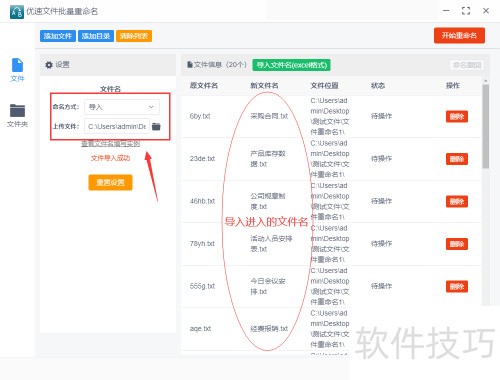Viewport: 500px width, 380px height.
Task: Click new file name 产品库存数据.txt
Action: coord(268,159)
